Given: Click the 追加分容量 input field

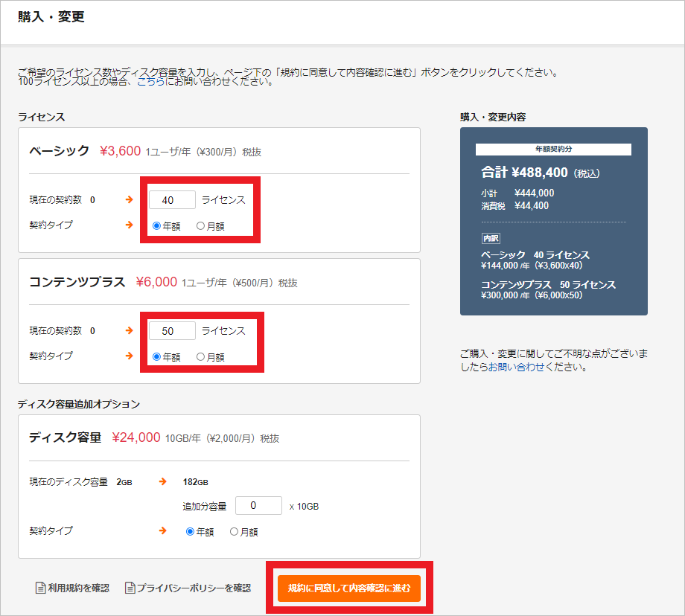Looking at the screenshot, I should click(x=258, y=506).
